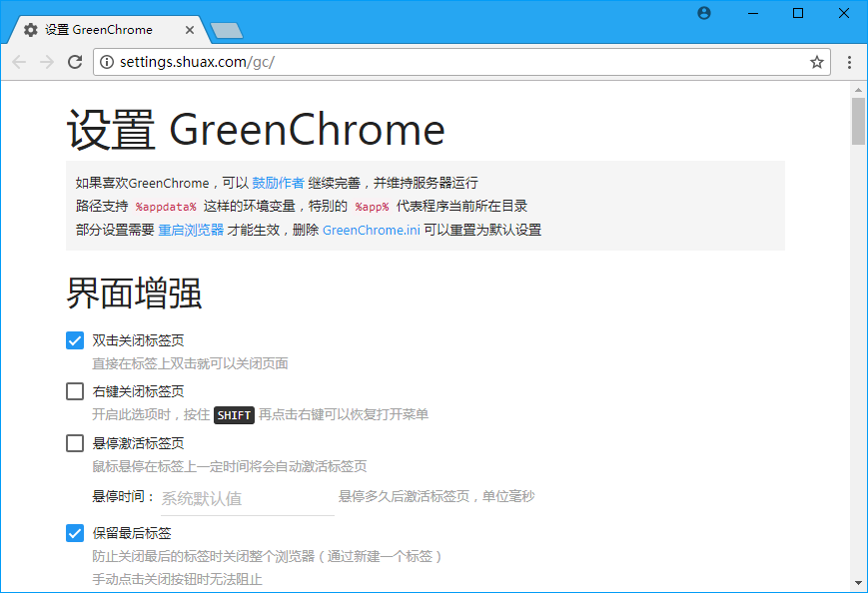Minimize the browser window
This screenshot has width=868, height=593.
[753, 13]
